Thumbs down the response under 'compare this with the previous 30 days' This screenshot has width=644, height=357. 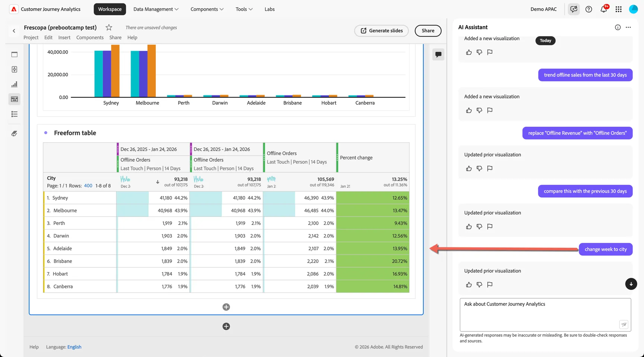tap(479, 227)
